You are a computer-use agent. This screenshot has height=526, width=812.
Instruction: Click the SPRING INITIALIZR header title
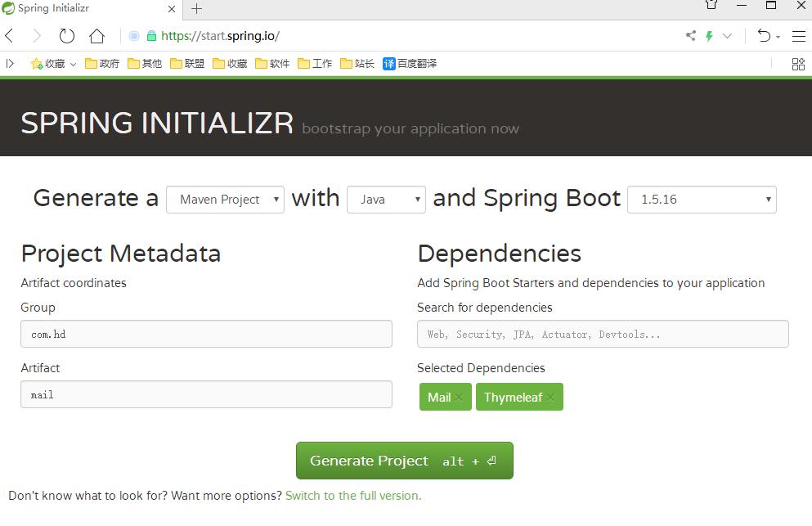click(157, 123)
